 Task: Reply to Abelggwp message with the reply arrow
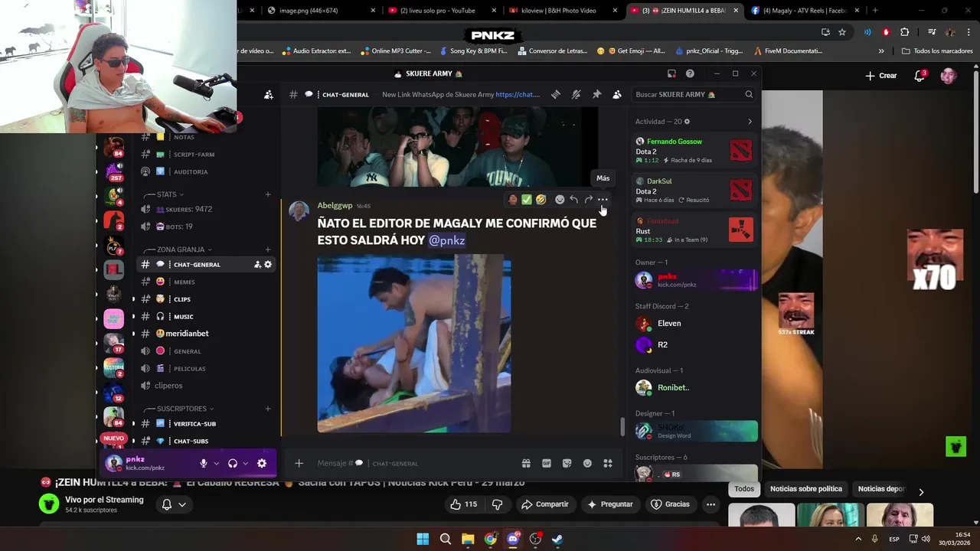[573, 200]
